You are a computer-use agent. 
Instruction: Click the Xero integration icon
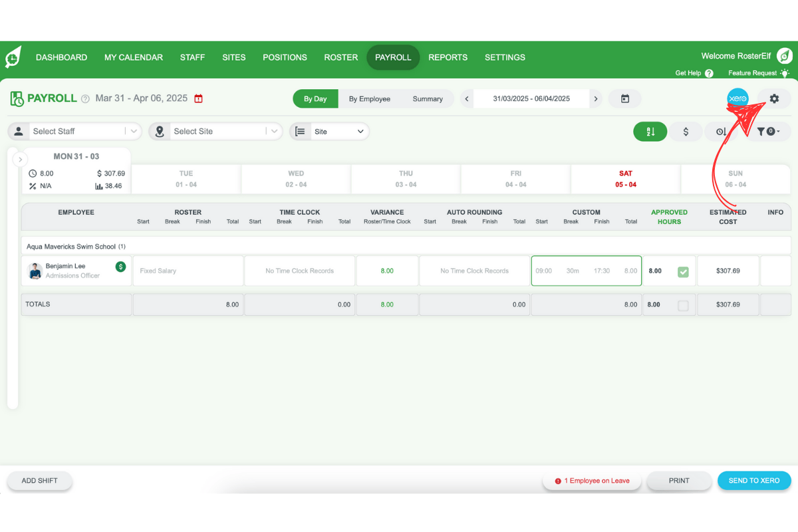(738, 98)
